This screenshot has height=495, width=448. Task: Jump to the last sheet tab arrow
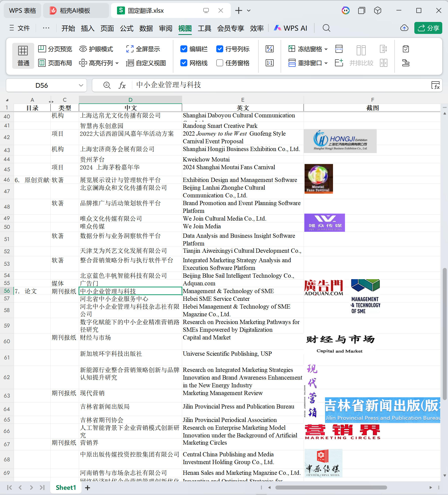pos(42,488)
